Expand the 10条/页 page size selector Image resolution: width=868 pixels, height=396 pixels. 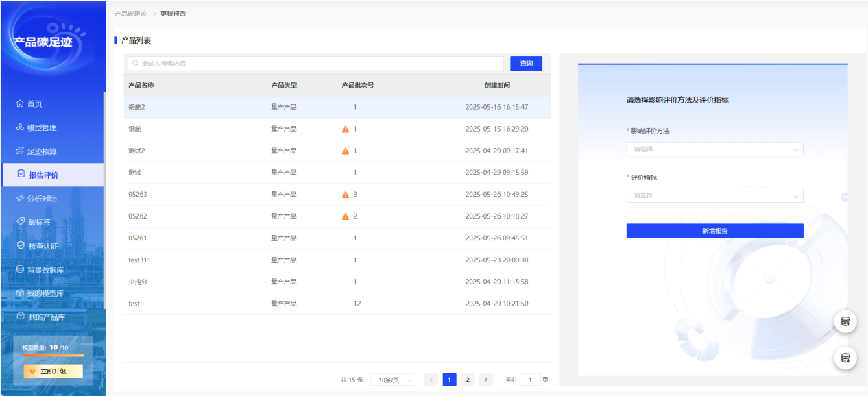(x=392, y=380)
